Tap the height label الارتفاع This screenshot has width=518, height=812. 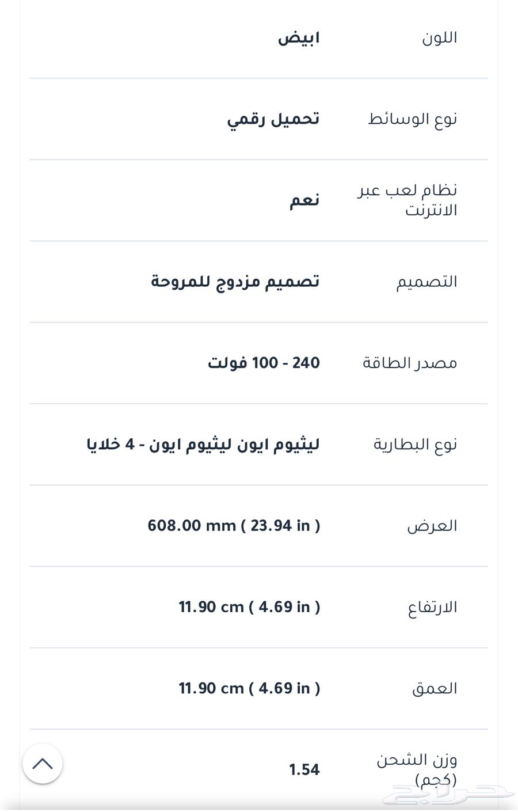coord(433,607)
